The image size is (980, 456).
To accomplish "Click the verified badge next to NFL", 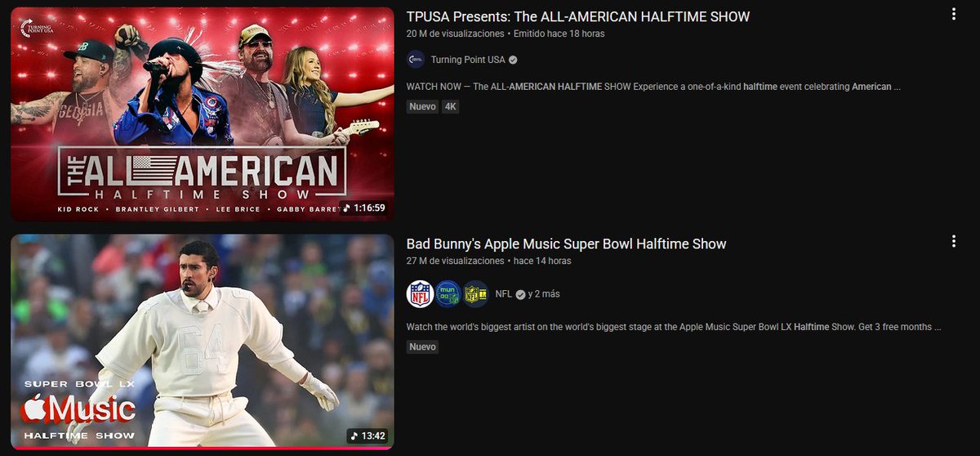I will 520,294.
